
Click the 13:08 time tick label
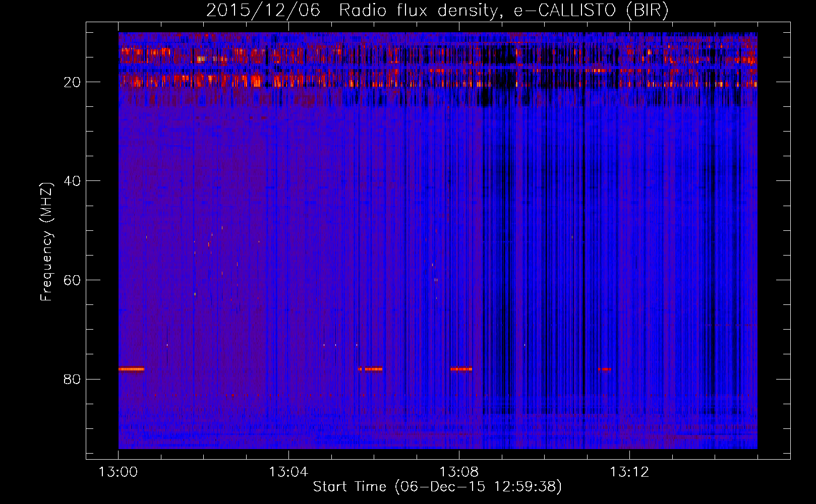[x=459, y=472]
